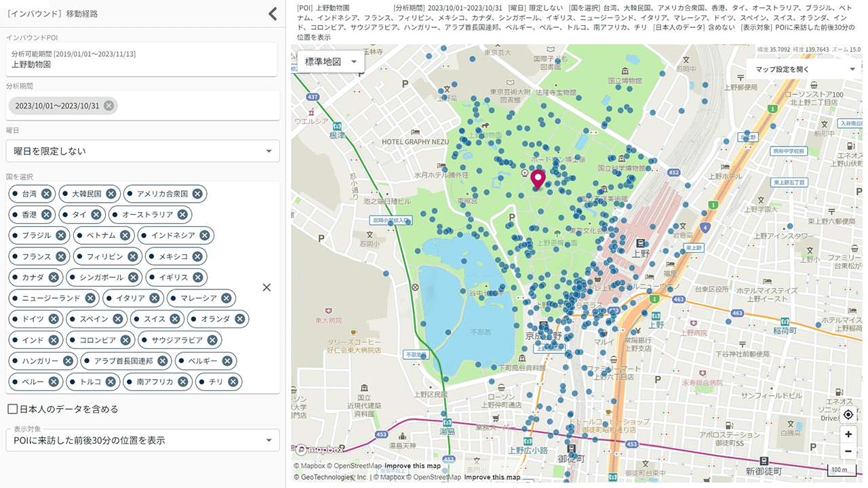Remove the 台湾 country chip

click(46, 194)
